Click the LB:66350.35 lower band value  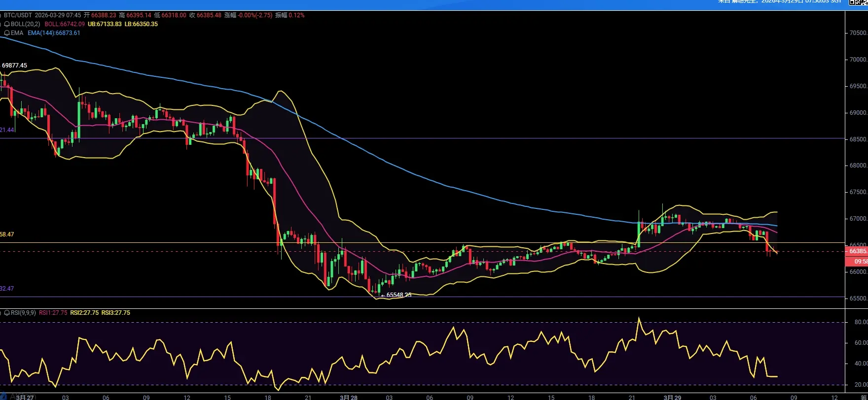click(x=141, y=24)
